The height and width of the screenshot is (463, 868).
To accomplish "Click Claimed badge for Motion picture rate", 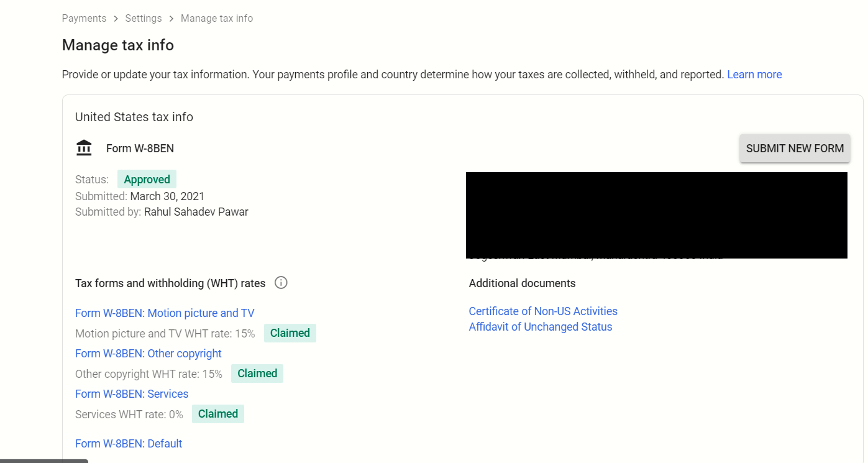I will 290,333.
